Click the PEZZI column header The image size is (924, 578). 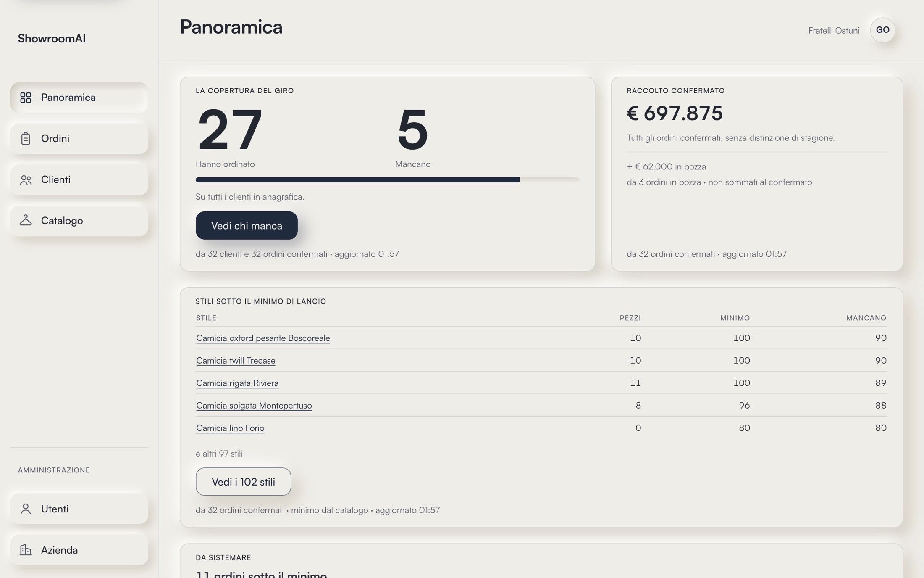coord(630,318)
